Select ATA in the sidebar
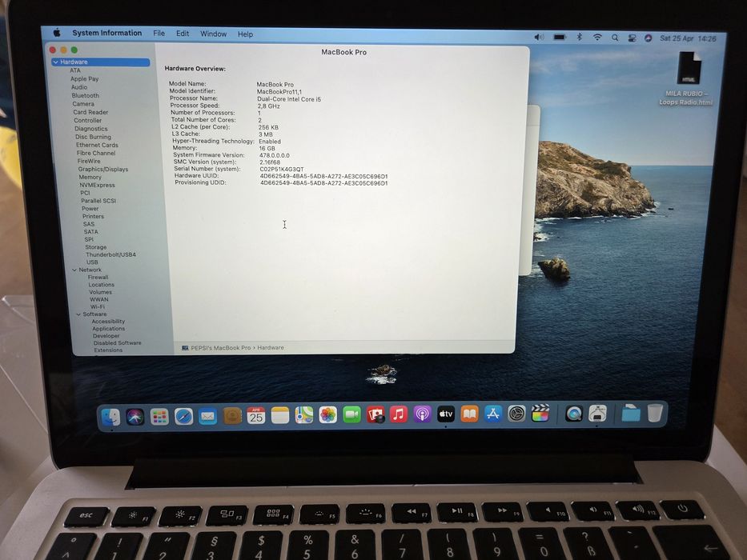The image size is (747, 560). click(75, 70)
